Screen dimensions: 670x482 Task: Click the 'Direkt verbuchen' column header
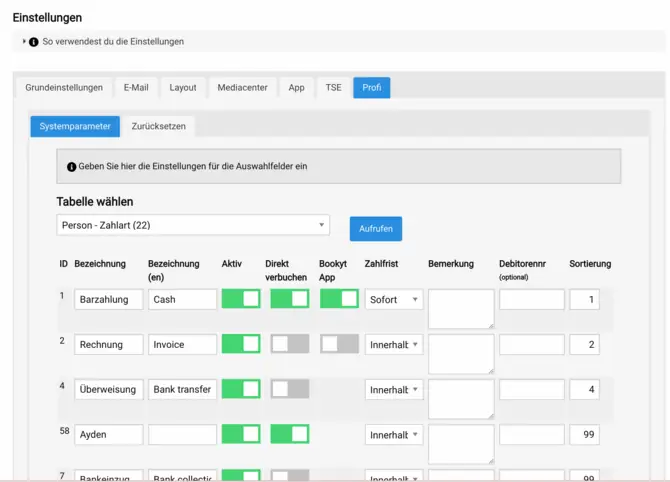[x=286, y=270]
